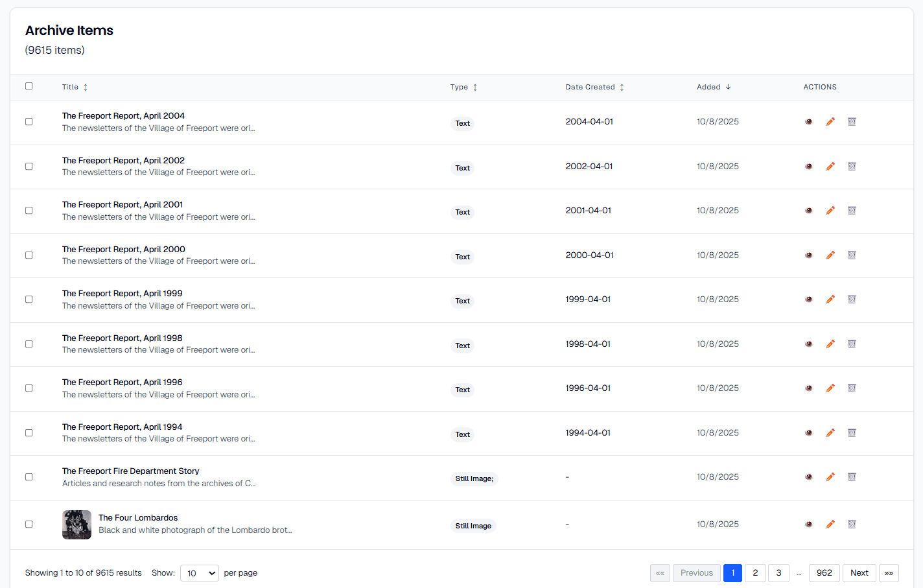Open The Four Lombardos photograph thumbnail
This screenshot has width=923, height=588.
(76, 524)
